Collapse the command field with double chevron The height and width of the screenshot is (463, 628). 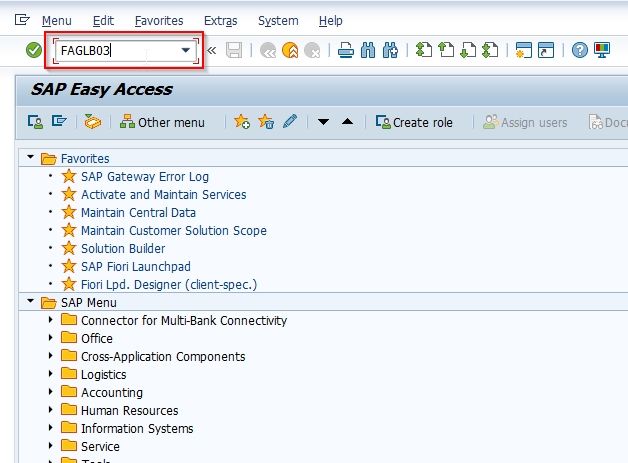click(211, 50)
